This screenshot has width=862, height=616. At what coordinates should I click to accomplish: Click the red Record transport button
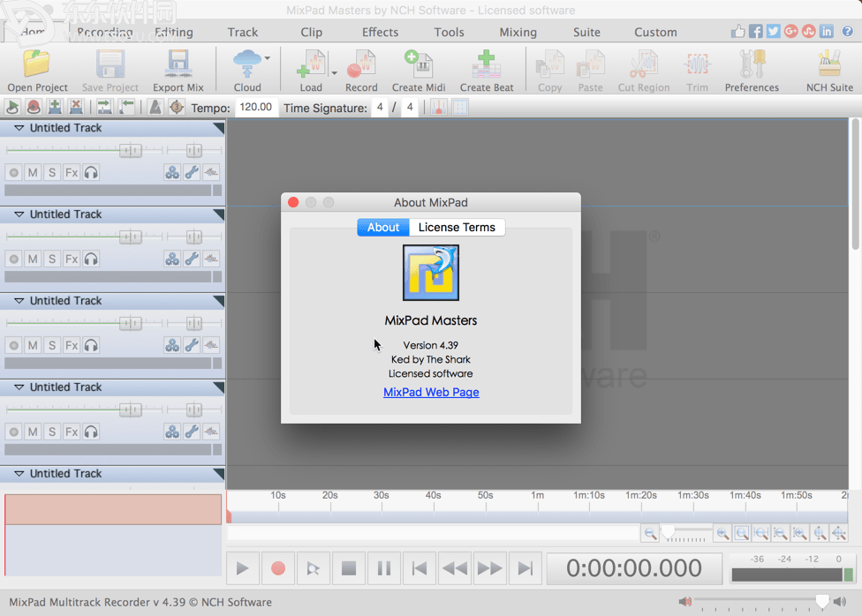pyautogui.click(x=278, y=567)
